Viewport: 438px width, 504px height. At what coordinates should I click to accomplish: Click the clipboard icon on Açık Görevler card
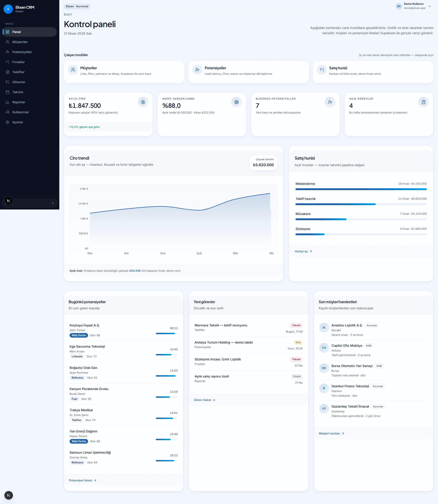coord(423,102)
